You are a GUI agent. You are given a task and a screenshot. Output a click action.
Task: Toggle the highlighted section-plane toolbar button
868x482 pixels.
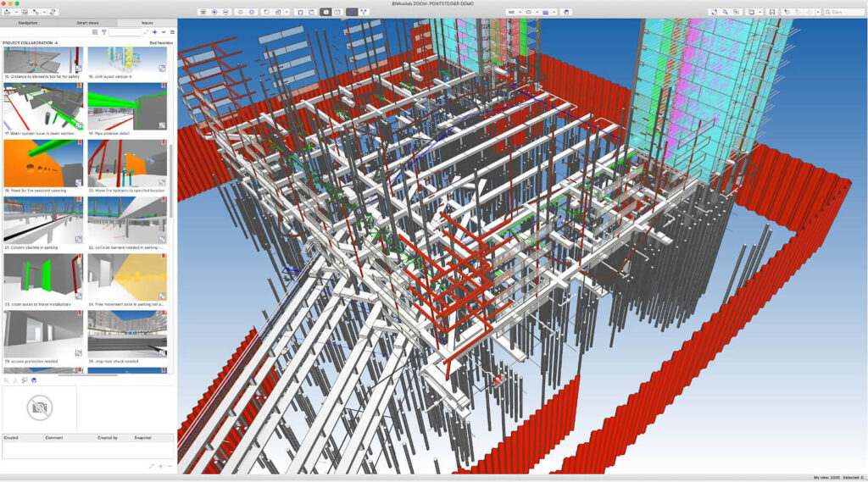pos(352,12)
